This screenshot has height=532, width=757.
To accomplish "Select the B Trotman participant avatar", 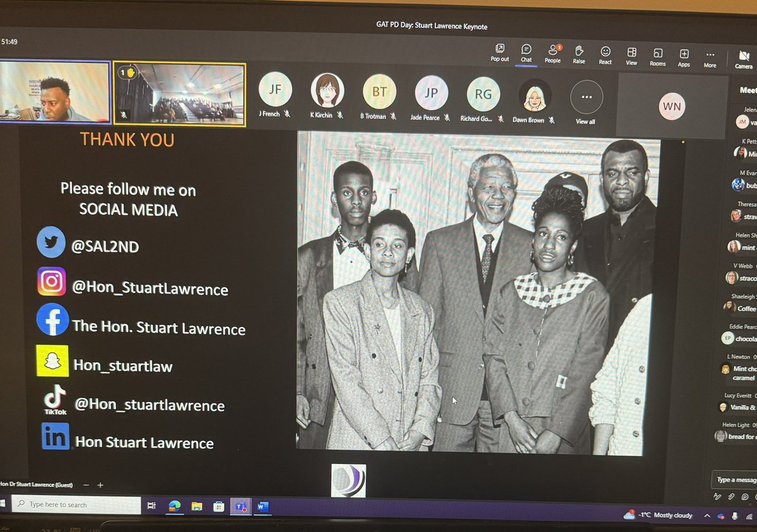I will pos(379,92).
